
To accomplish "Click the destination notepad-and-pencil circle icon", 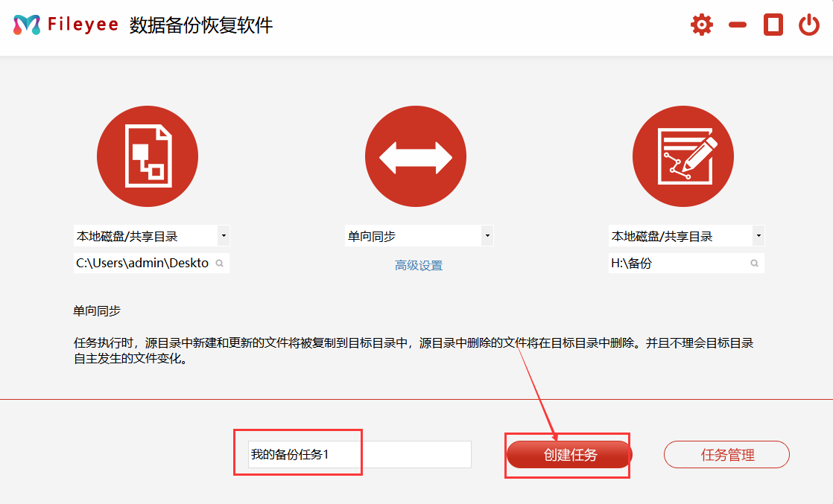I will pos(682,156).
